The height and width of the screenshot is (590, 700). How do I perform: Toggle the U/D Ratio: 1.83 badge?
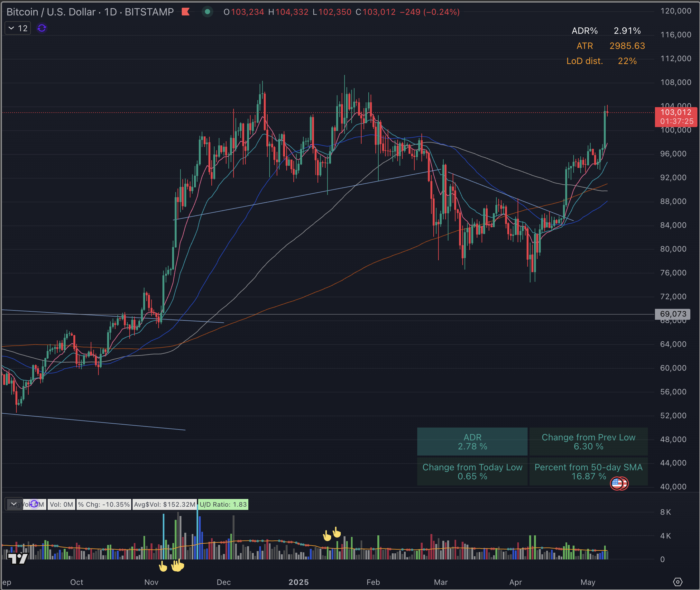tap(223, 504)
